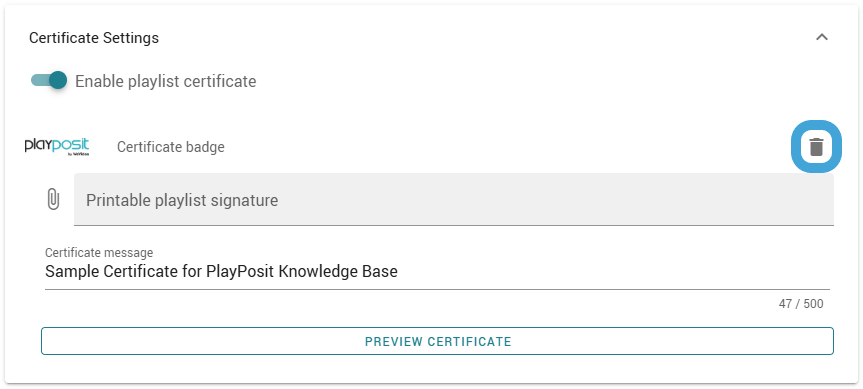
Task: Collapse Certificate Settings using the chevron arrow
Action: point(822,37)
